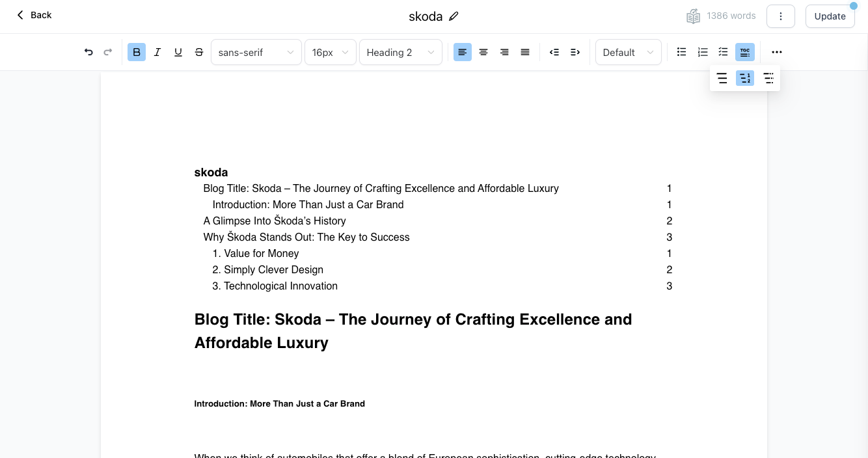Click the undo arrow in toolbar

(88, 52)
